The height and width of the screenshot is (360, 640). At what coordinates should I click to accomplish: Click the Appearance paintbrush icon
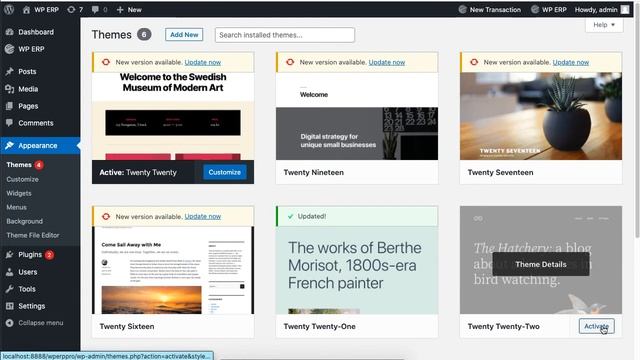pos(10,145)
